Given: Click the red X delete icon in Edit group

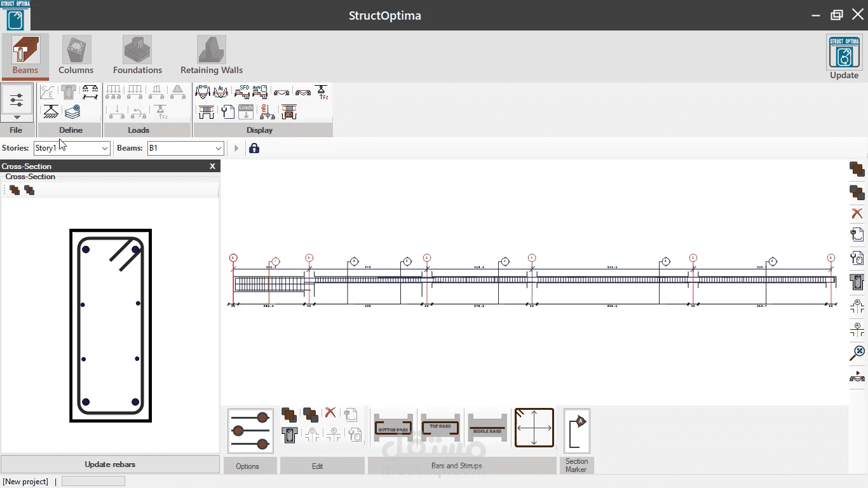Looking at the screenshot, I should (330, 413).
